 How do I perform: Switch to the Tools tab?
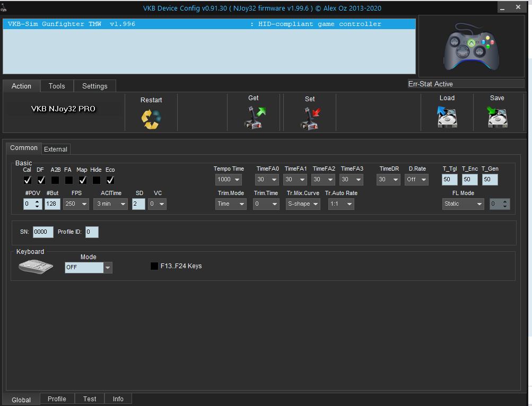click(57, 86)
